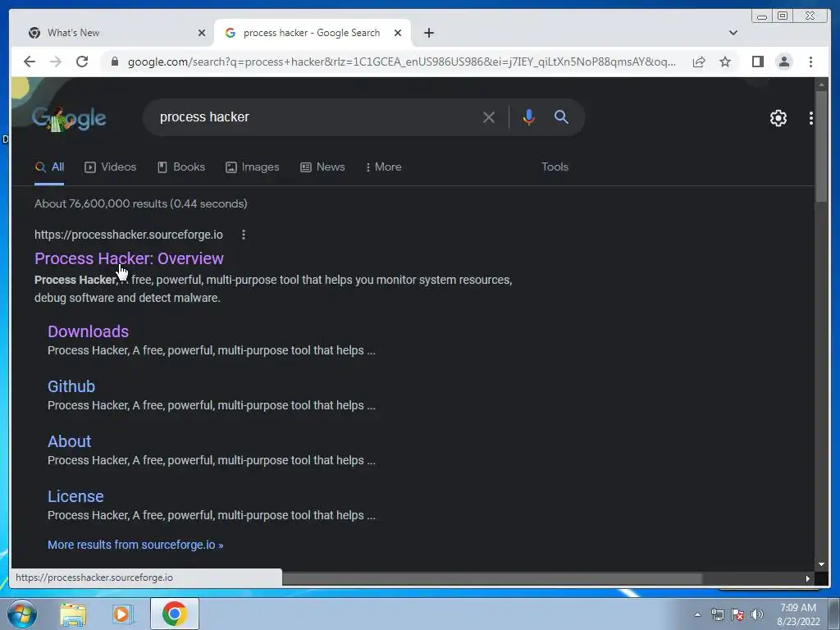Share this page from the address bar

click(x=699, y=62)
